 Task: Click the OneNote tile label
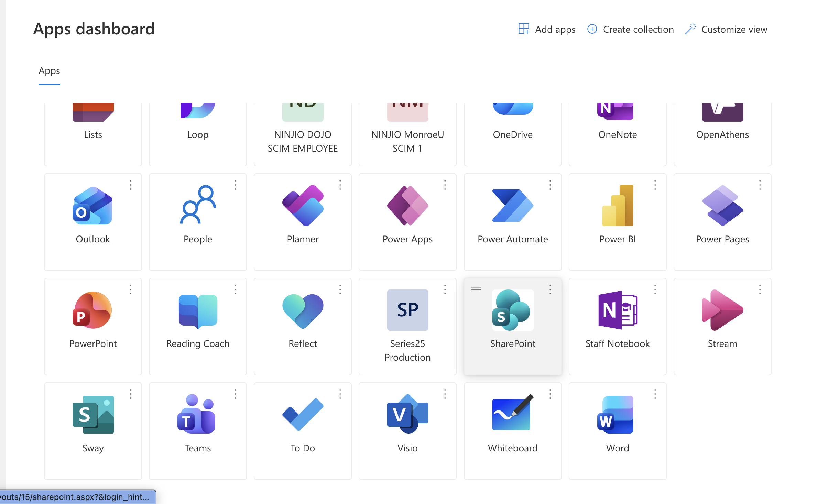618,134
